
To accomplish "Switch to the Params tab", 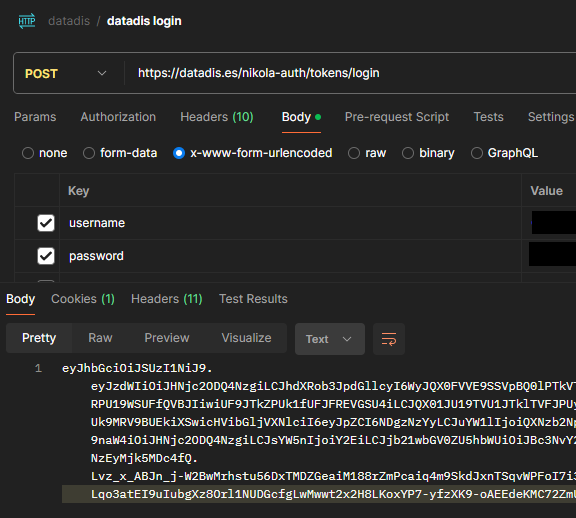I will click(35, 117).
